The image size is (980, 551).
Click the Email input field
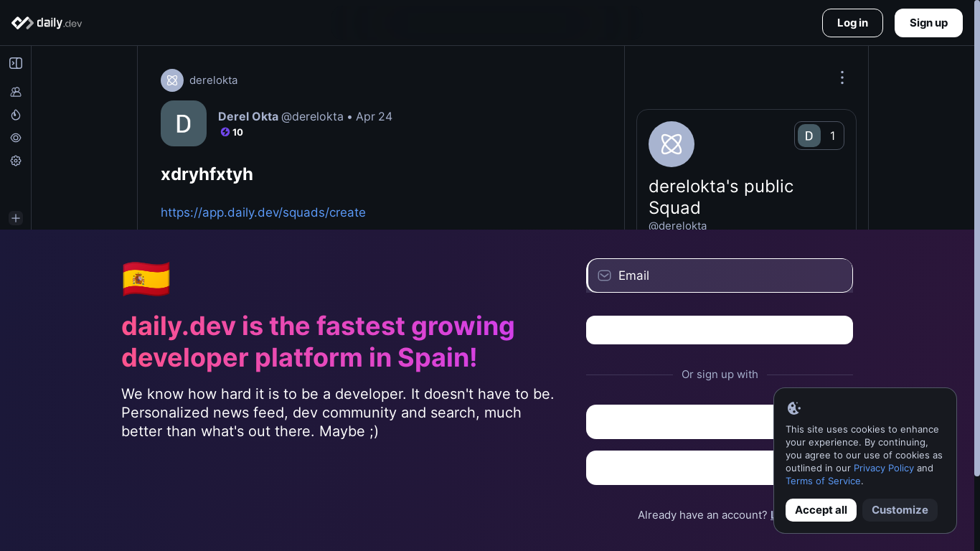click(720, 275)
